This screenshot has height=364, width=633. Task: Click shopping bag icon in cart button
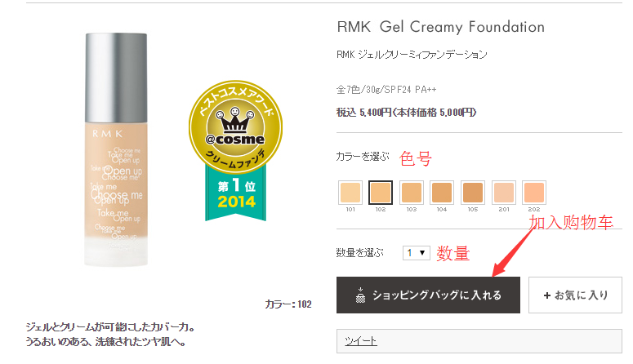click(x=359, y=295)
